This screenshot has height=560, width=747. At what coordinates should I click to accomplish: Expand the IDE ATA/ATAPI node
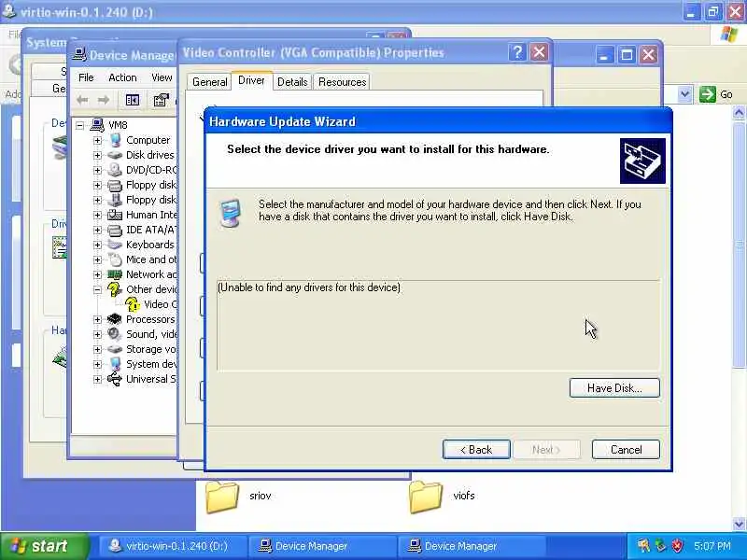pyautogui.click(x=97, y=230)
